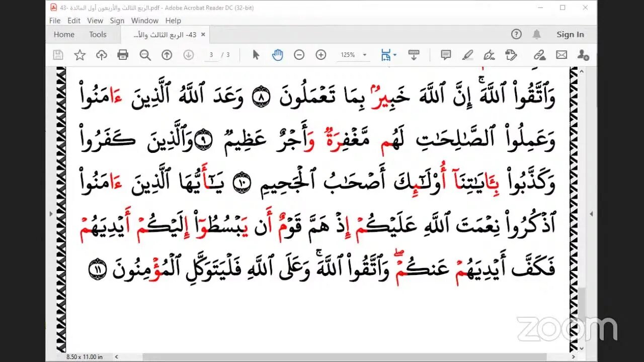Click the current page number field
Image resolution: width=644 pixels, height=362 pixels.
tap(212, 55)
